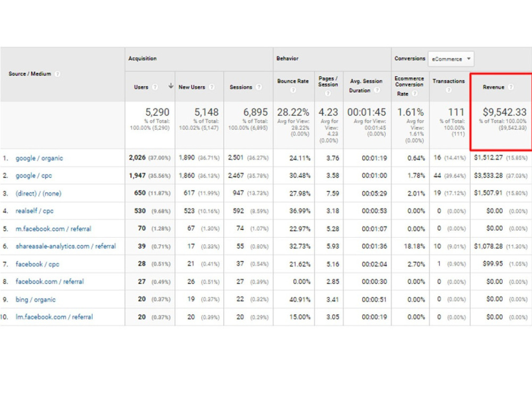Select bing / organic bounce rate 40.91%
The width and height of the screenshot is (532, 399).
tap(300, 299)
